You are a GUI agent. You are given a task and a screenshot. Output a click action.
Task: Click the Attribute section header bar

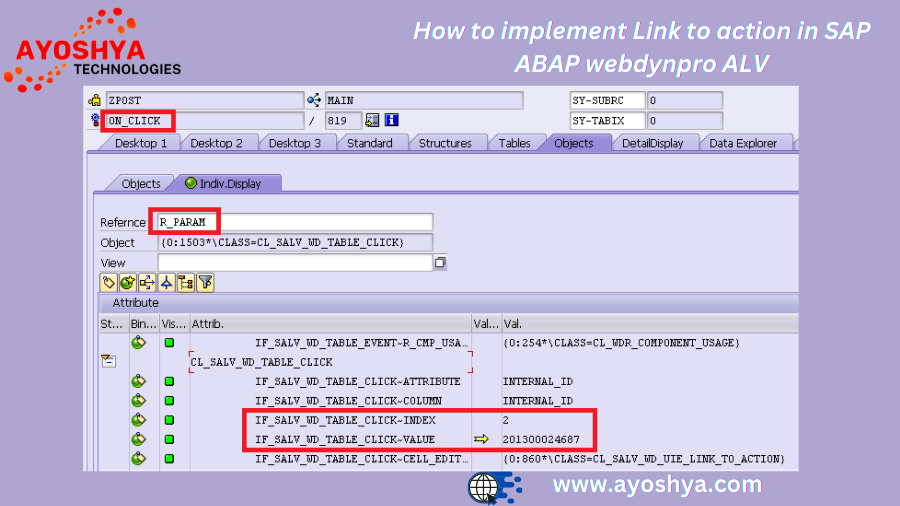pos(448,302)
